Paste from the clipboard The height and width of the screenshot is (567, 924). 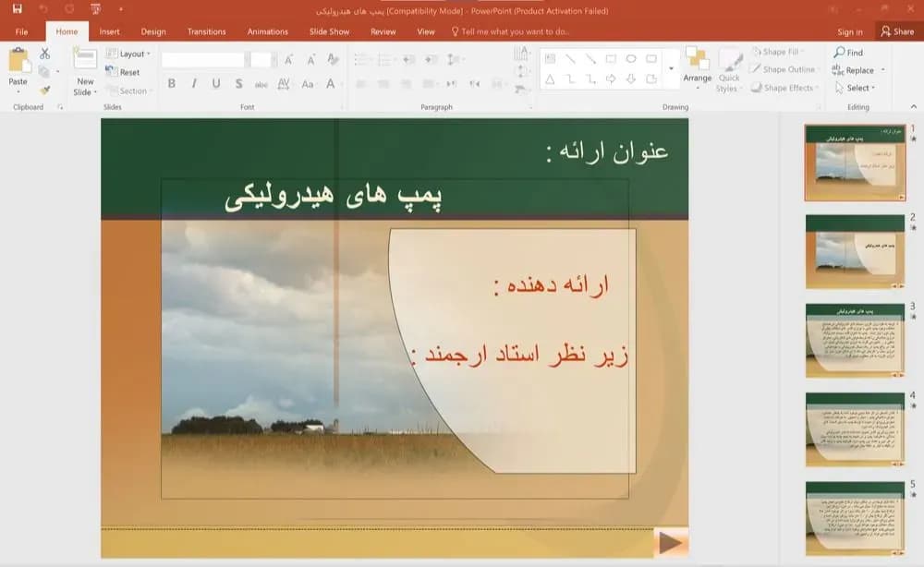[x=18, y=70]
